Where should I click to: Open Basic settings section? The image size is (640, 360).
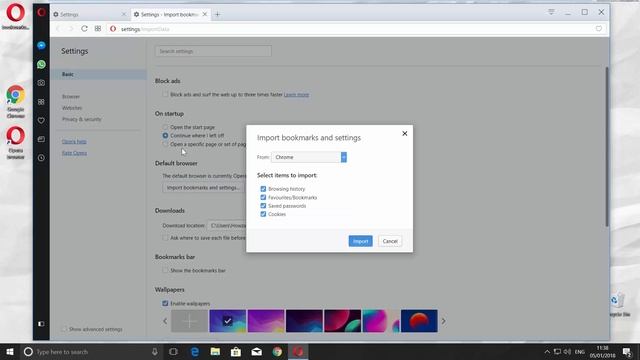[x=98, y=74]
